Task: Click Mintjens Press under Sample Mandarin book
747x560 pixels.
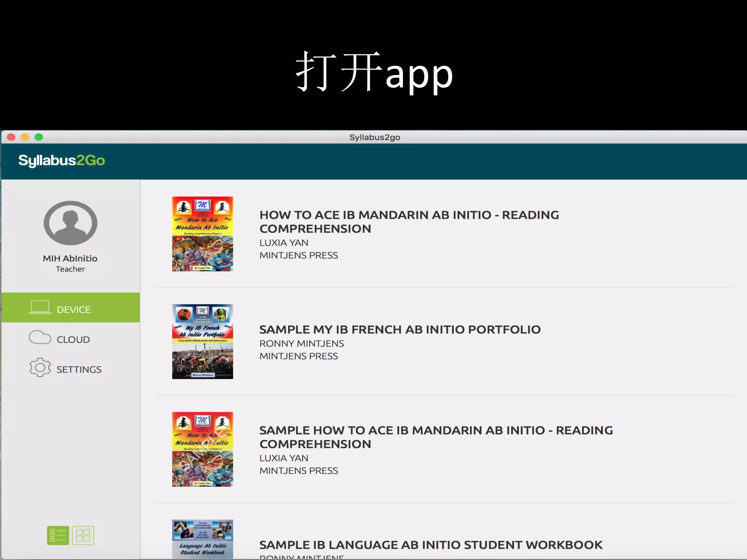Action: pyautogui.click(x=299, y=471)
